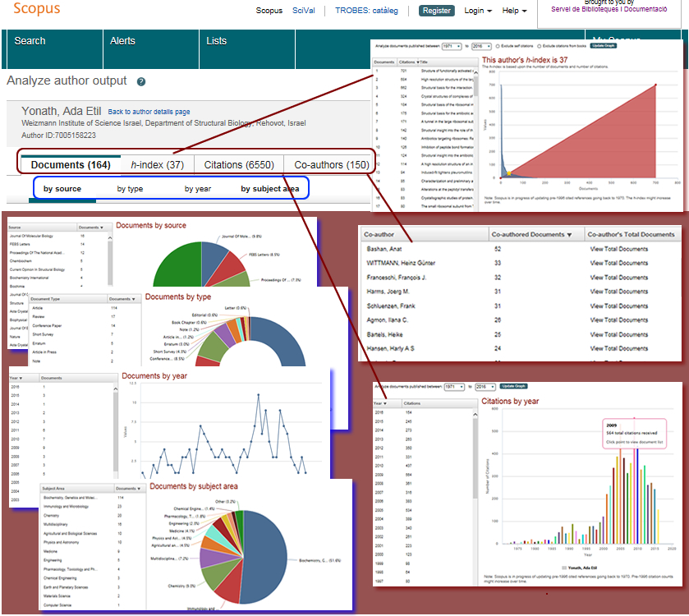Screen dimensions: 689x616
Task: Expand the Help dropdown menu
Action: (514, 11)
